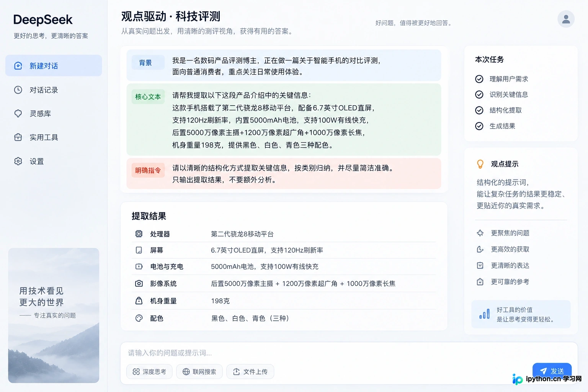Viewport: 588px width, 392px height.
Task: Click the 观点驱动 · 科技评测 title
Action: [x=171, y=16]
